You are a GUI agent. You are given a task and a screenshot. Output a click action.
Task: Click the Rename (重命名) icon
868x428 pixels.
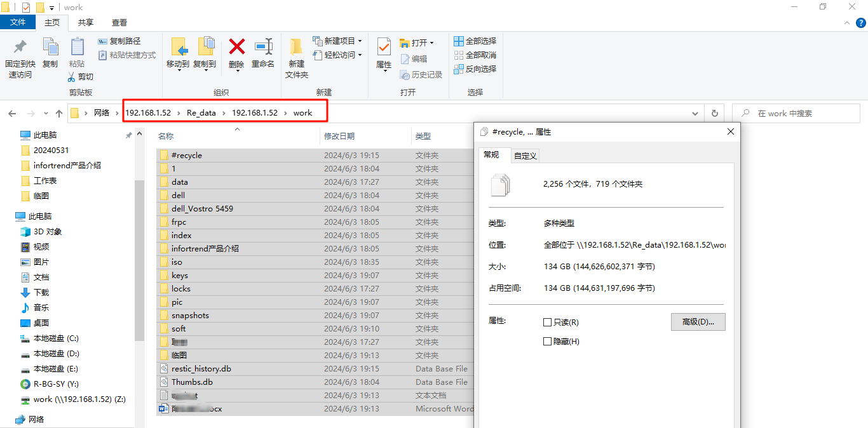point(263,55)
